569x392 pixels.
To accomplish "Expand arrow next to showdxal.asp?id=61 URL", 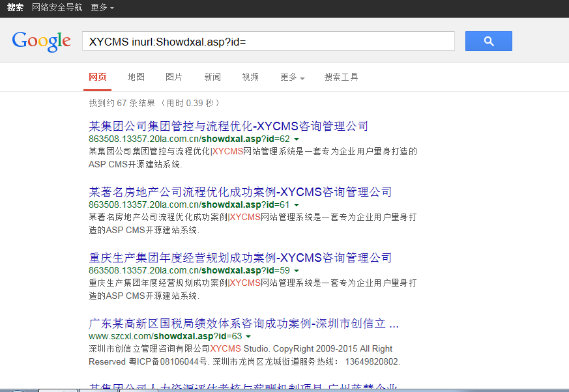I will [x=297, y=205].
